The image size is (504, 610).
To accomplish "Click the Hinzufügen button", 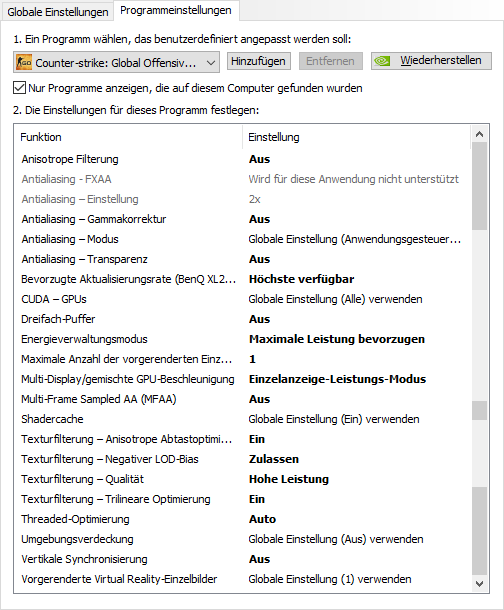I will 259,61.
